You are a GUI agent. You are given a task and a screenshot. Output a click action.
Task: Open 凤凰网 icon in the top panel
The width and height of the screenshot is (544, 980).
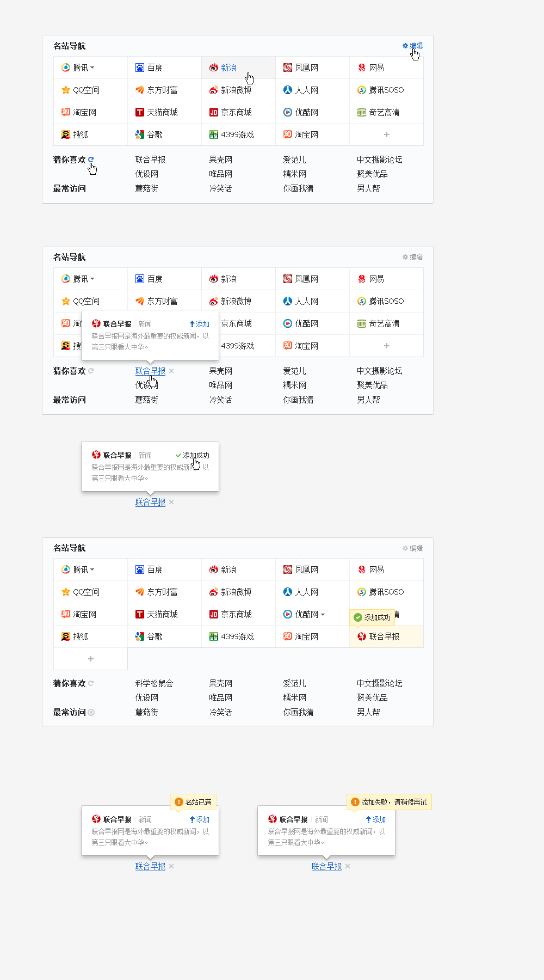288,68
